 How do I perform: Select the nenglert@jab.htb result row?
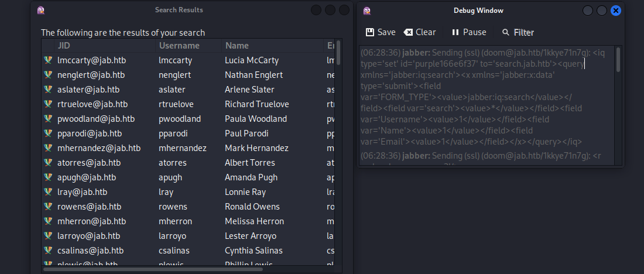(91, 75)
